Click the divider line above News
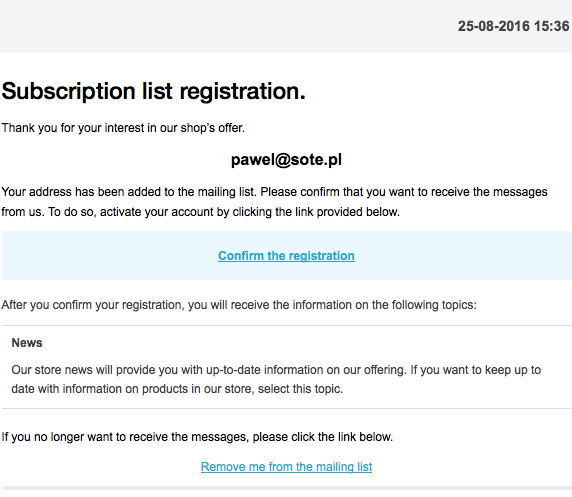Image resolution: width=572 pixels, height=497 pixels. point(287,325)
